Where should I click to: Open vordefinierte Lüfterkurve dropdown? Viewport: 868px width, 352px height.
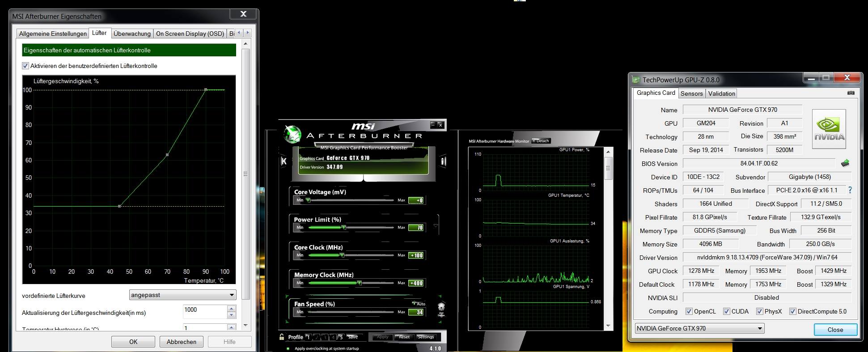pos(182,295)
